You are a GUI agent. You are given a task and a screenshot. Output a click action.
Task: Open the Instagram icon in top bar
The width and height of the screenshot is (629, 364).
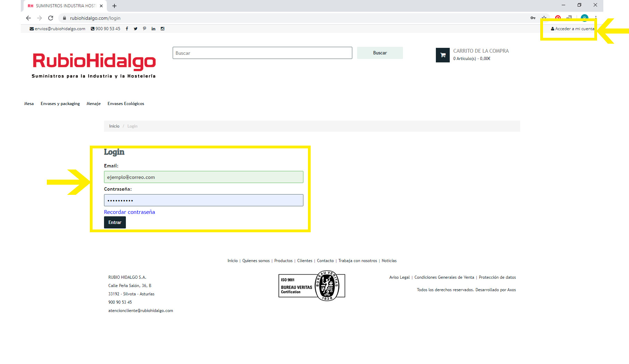click(163, 29)
